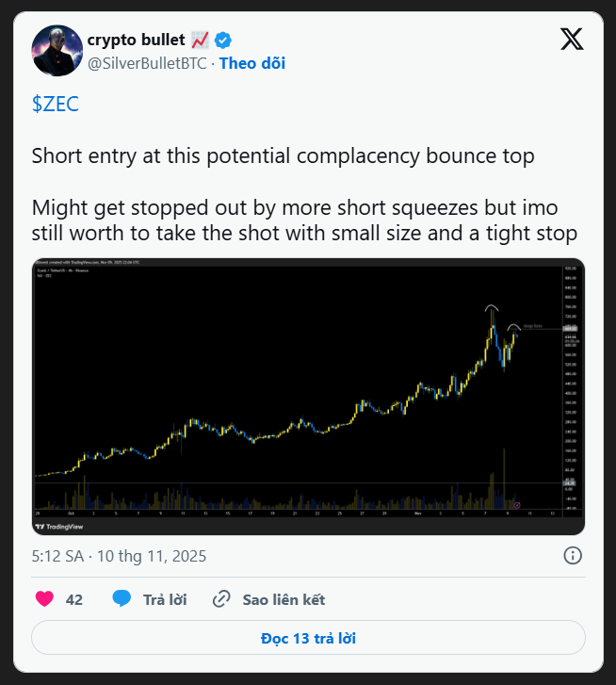The image size is (616, 685).
Task: Click the copy link chain icon
Action: click(222, 598)
